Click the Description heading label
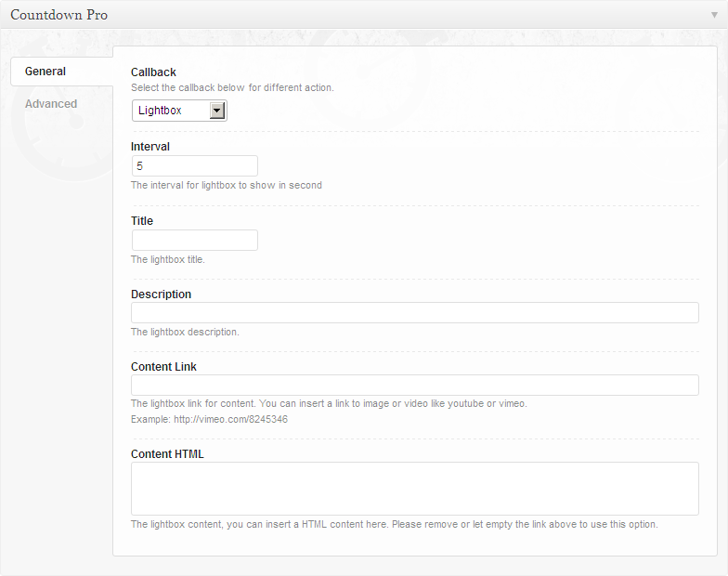 click(161, 295)
